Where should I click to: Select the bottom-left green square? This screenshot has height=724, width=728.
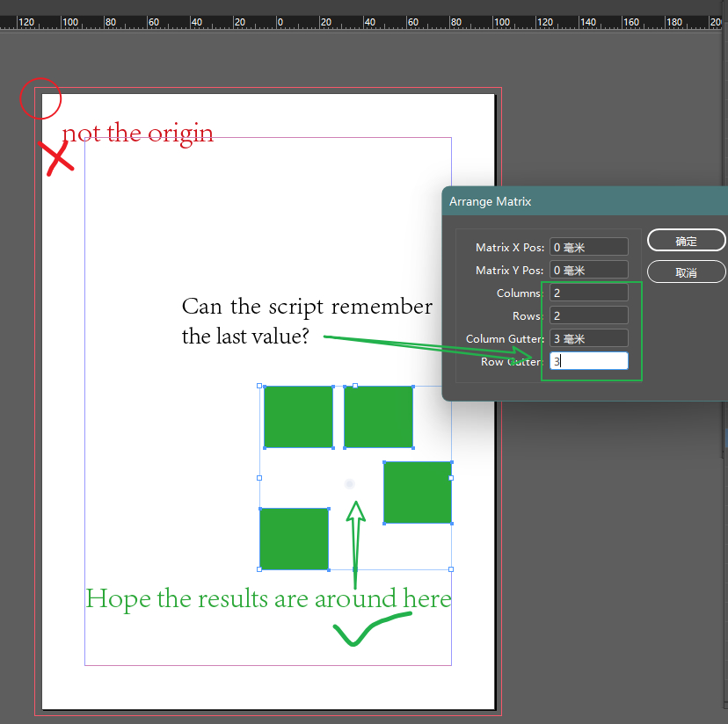tap(294, 539)
